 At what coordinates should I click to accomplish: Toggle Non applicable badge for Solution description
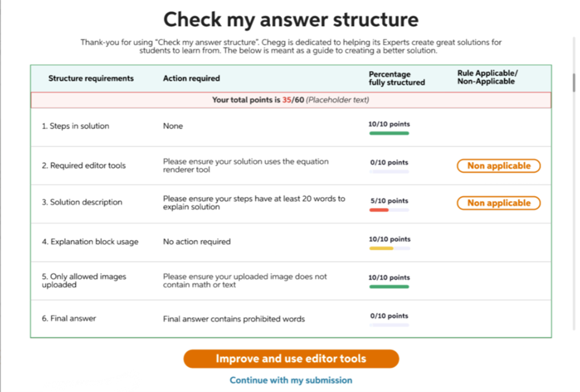click(498, 203)
